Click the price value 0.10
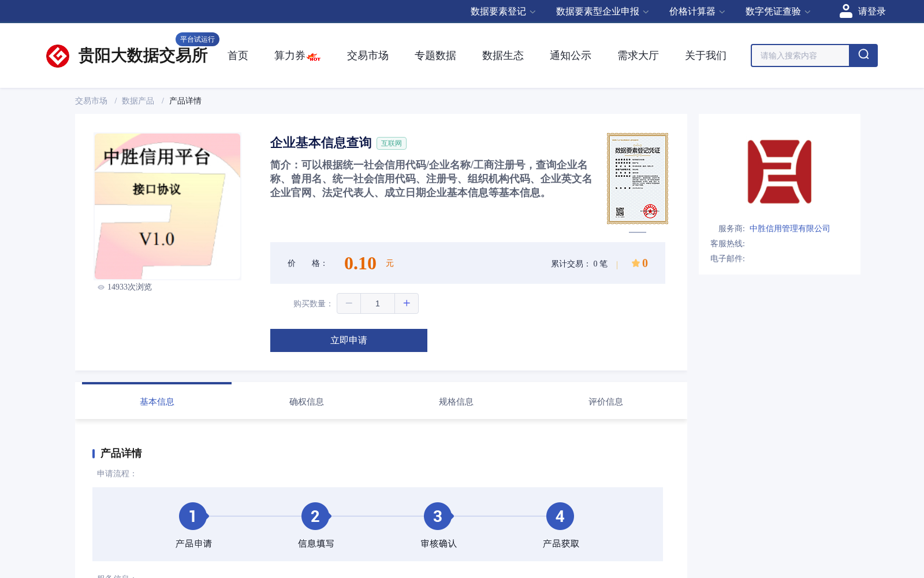924x578 pixels. tap(360, 264)
